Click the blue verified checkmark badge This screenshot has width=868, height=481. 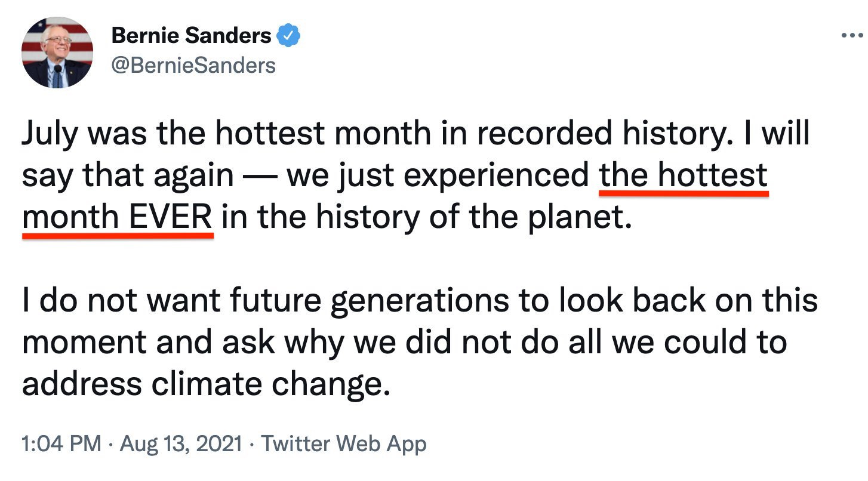click(290, 37)
